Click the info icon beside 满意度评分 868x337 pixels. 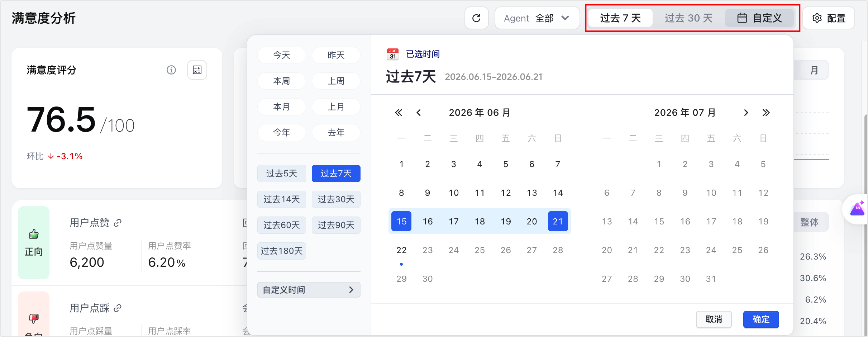click(x=171, y=70)
